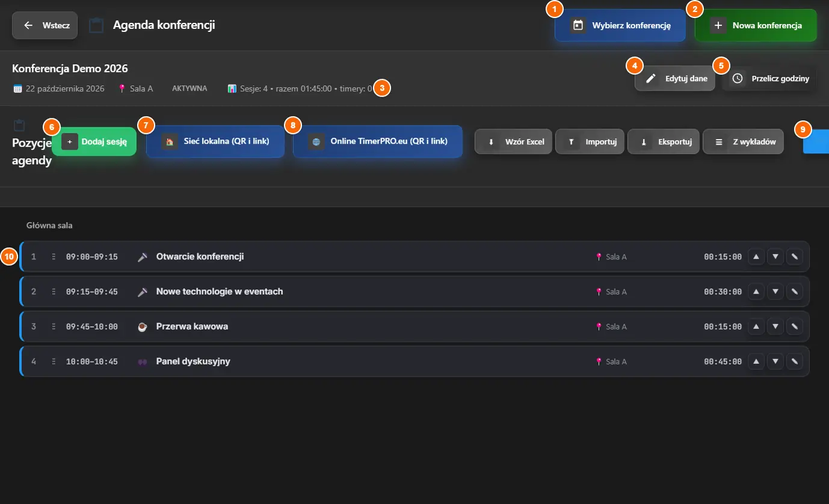This screenshot has height=504, width=829.
Task: Select the Konferencja Demo 2026 title
Action: click(70, 69)
